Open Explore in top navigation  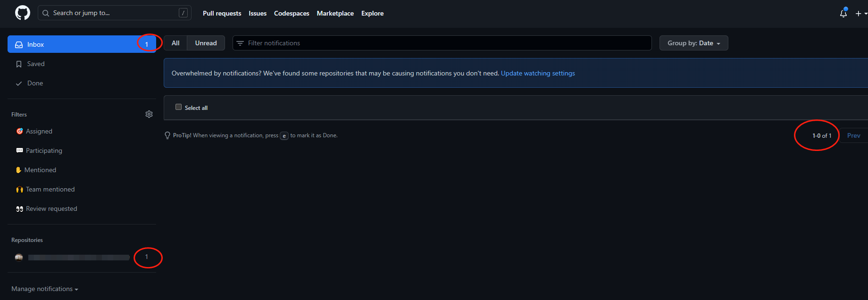[x=372, y=13]
